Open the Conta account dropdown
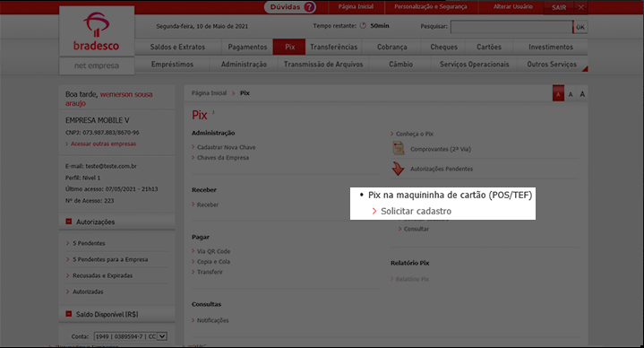The height and width of the screenshot is (348, 644). point(131,336)
